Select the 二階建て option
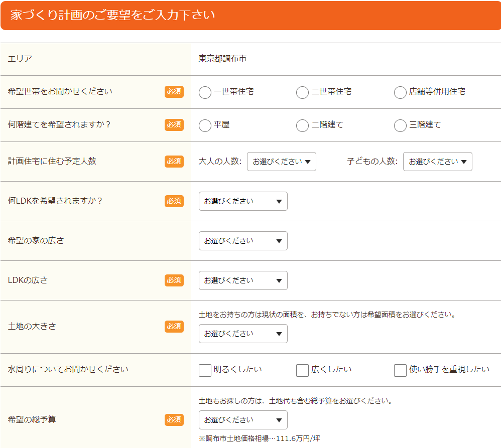The height and width of the screenshot is (448, 501). (x=302, y=125)
